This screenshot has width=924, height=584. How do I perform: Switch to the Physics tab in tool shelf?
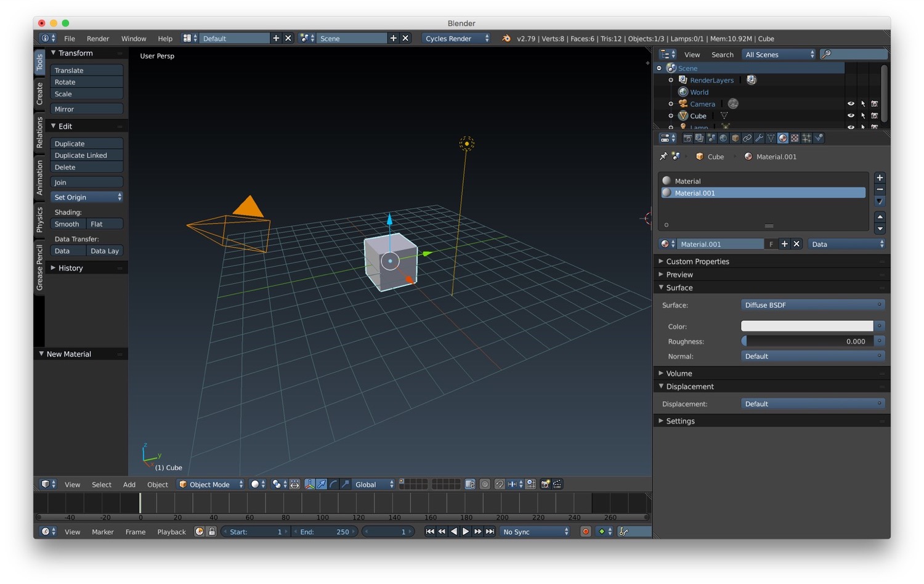pyautogui.click(x=39, y=219)
